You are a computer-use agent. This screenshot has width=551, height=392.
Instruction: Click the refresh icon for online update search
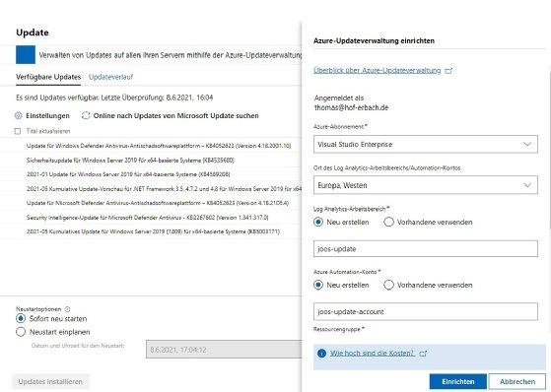[86, 115]
